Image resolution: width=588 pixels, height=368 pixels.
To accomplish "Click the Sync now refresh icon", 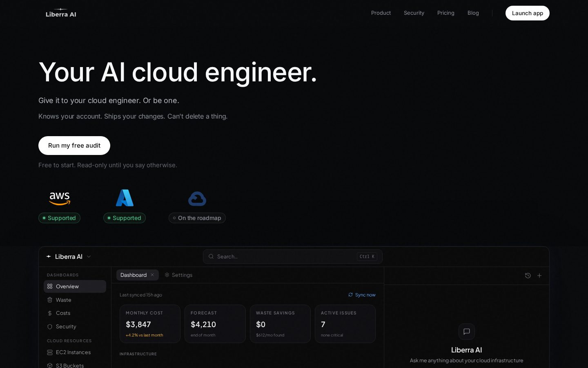I will click(x=350, y=295).
